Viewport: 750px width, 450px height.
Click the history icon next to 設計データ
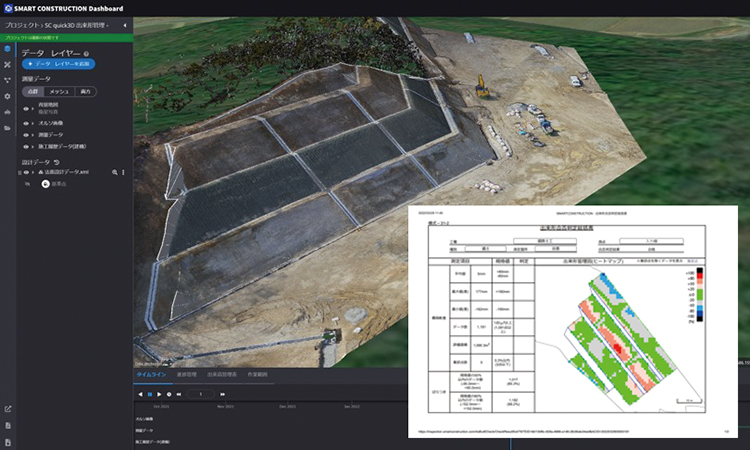[56, 162]
